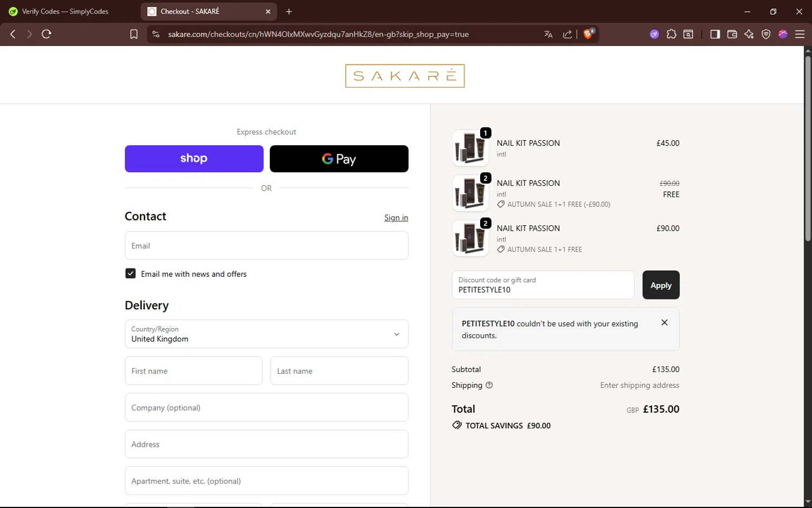Click the browser forward arrow
The width and height of the screenshot is (812, 508).
[x=29, y=34]
